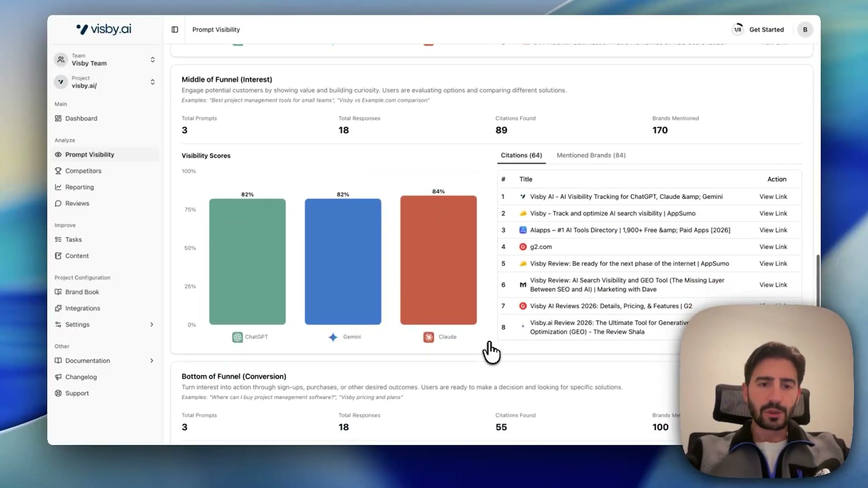The image size is (868, 488).
Task: Click 'Bottom of Funnel (Conversion)' heading
Action: tap(234, 376)
